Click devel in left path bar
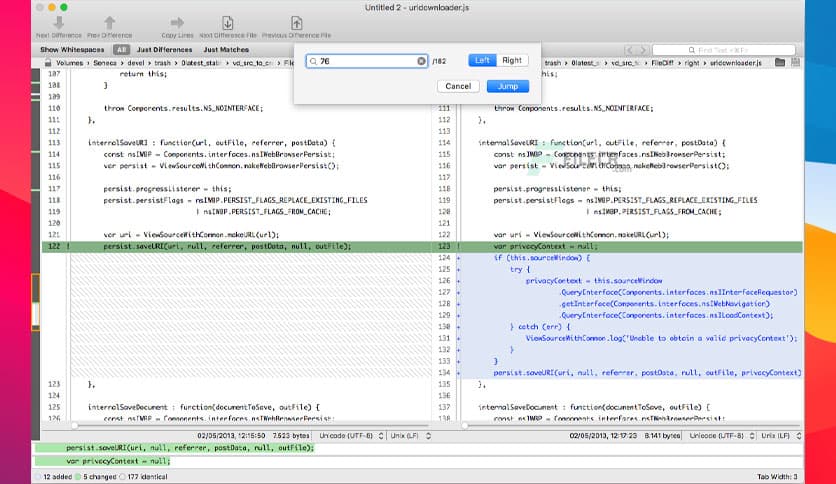The image size is (836, 484). point(135,63)
